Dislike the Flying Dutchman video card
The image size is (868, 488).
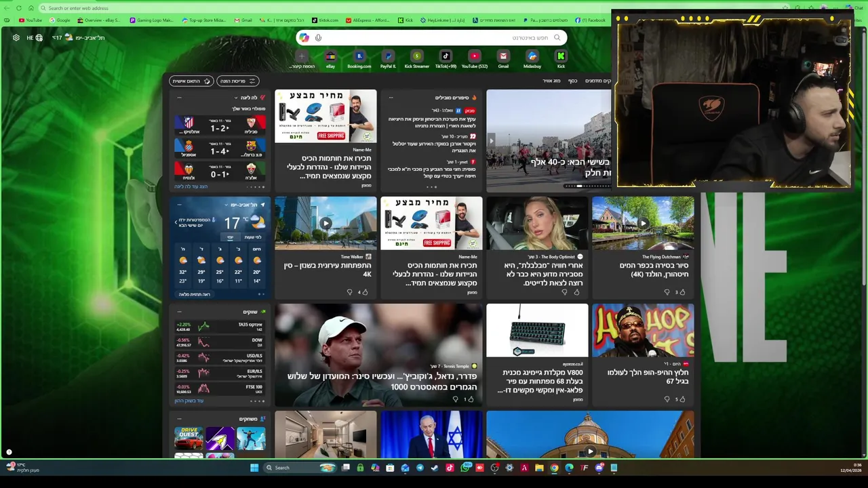click(x=667, y=292)
